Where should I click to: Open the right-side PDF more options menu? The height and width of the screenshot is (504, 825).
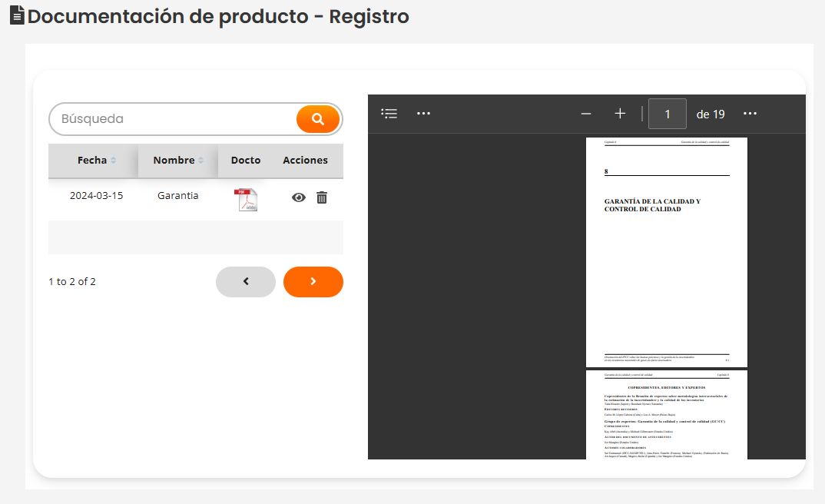[x=750, y=114]
